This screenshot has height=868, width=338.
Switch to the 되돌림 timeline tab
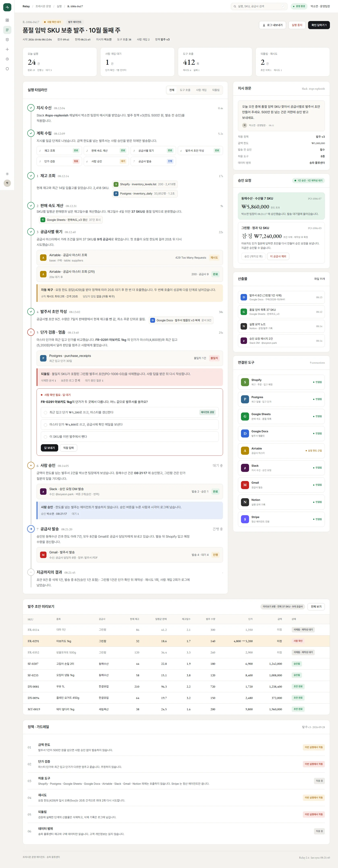(x=216, y=90)
